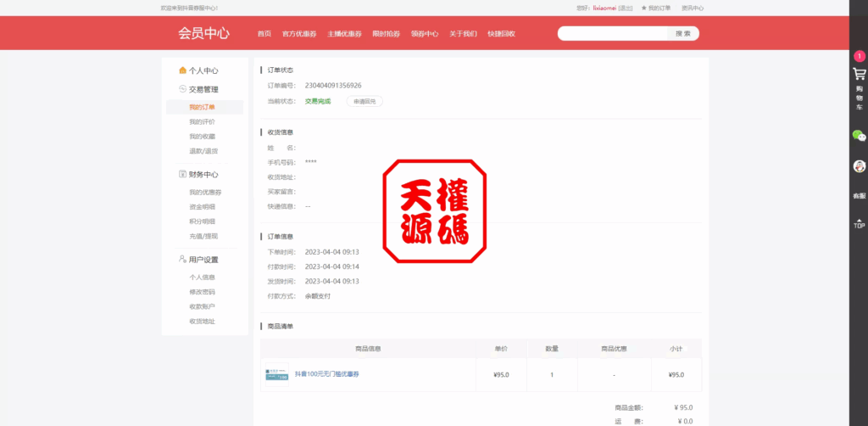The height and width of the screenshot is (426, 868).
Task: Click the 商品优惠 column header
Action: tap(614, 349)
